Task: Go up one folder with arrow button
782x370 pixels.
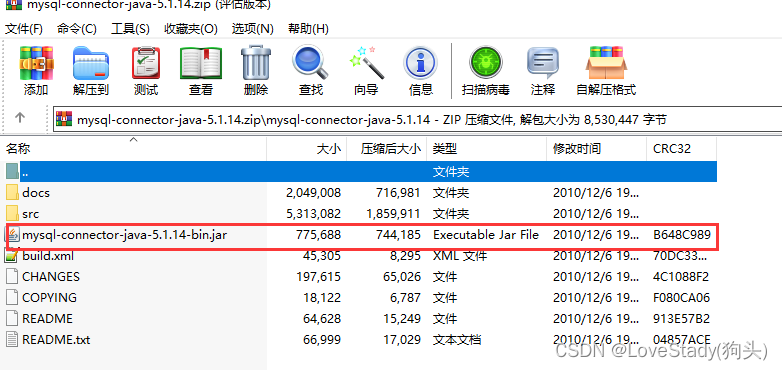Action: (19, 118)
